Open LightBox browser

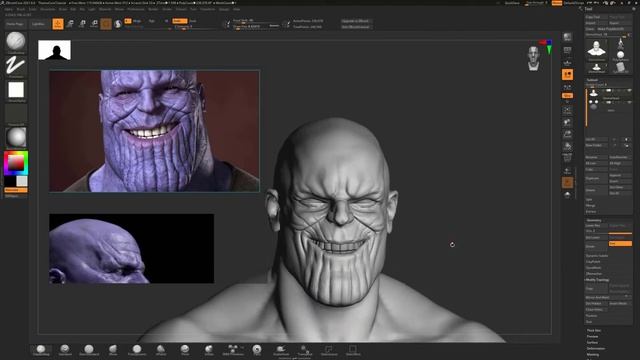(38, 24)
